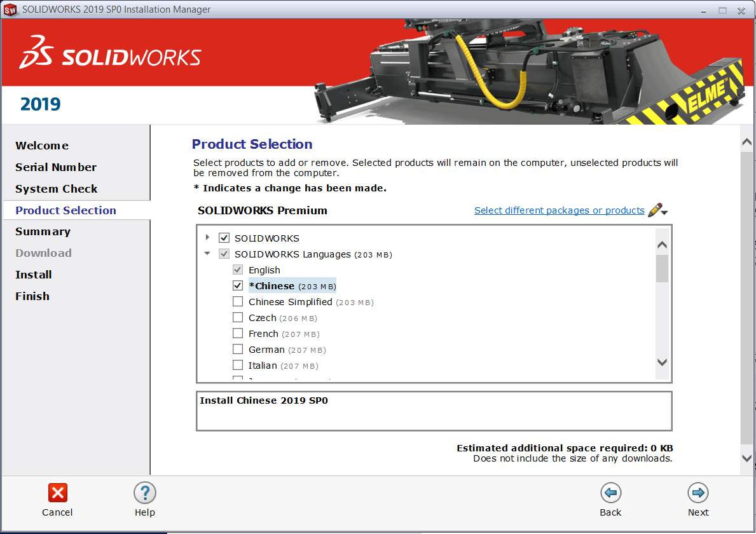Click the SOLIDWORKS Premium heading
The image size is (756, 534).
click(263, 210)
